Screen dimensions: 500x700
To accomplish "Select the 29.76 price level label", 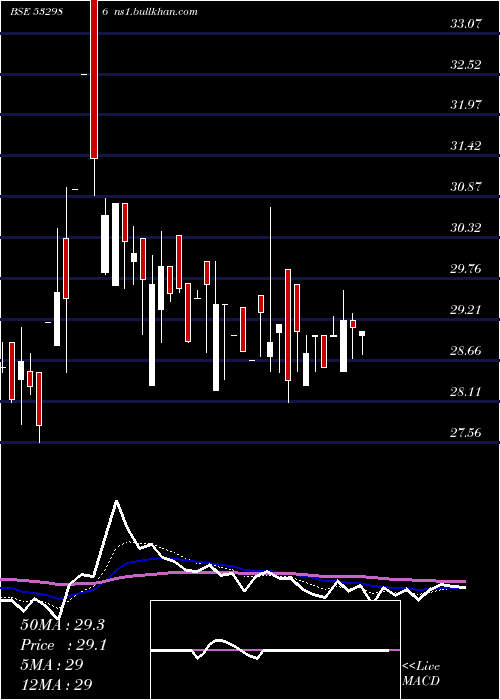I will point(466,269).
